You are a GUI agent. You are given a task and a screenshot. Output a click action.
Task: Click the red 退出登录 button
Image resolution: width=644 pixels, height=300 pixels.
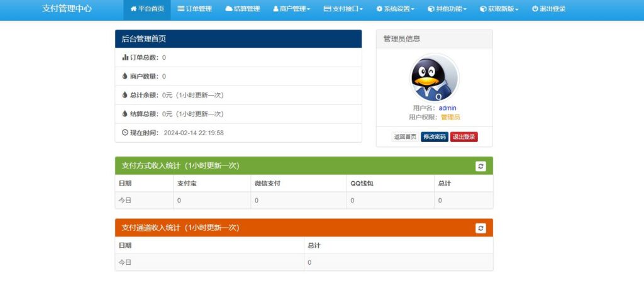[x=464, y=137]
